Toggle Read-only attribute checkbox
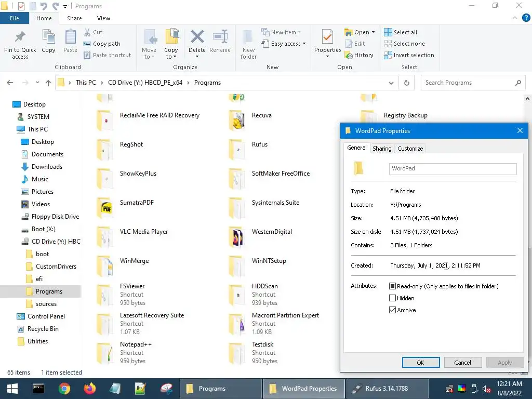The width and height of the screenshot is (532, 399). point(393,286)
